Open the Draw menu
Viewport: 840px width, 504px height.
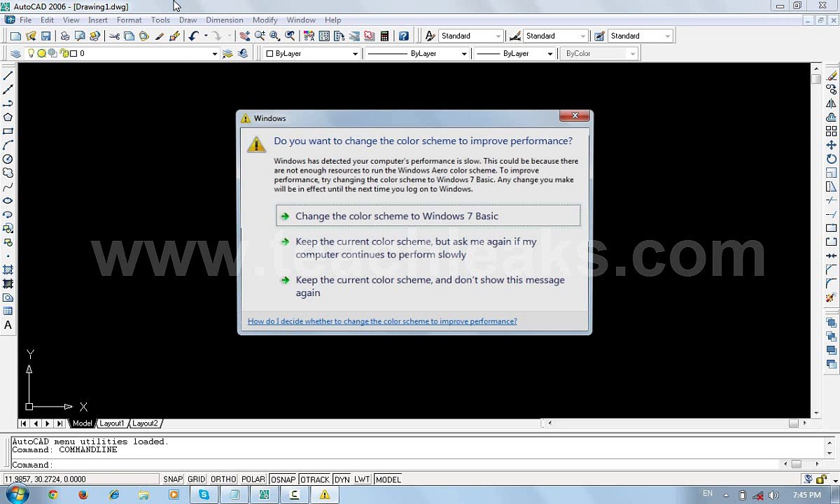(188, 20)
